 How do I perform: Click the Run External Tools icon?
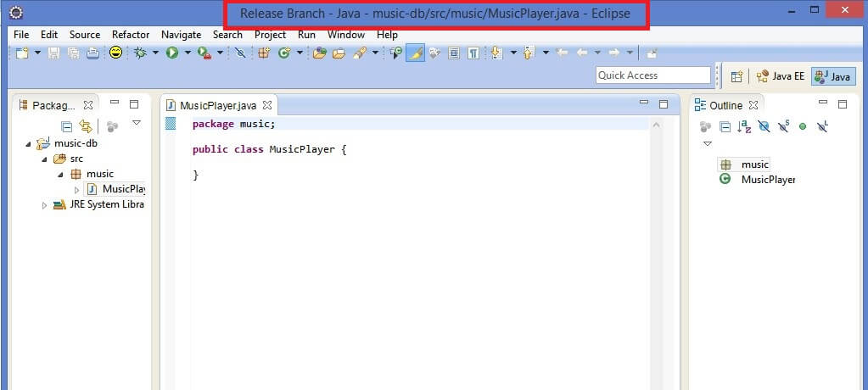click(204, 53)
